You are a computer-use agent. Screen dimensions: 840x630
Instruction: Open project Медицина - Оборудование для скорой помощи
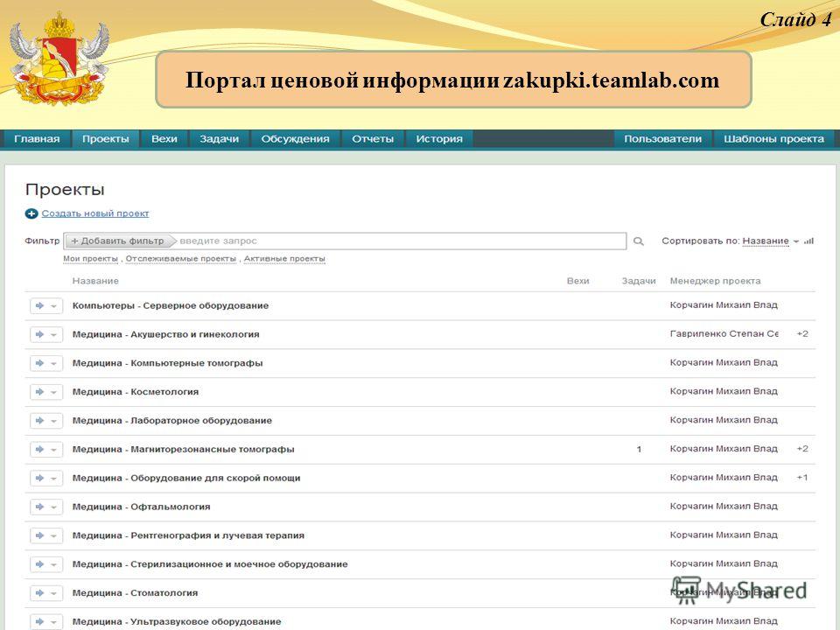(186, 479)
